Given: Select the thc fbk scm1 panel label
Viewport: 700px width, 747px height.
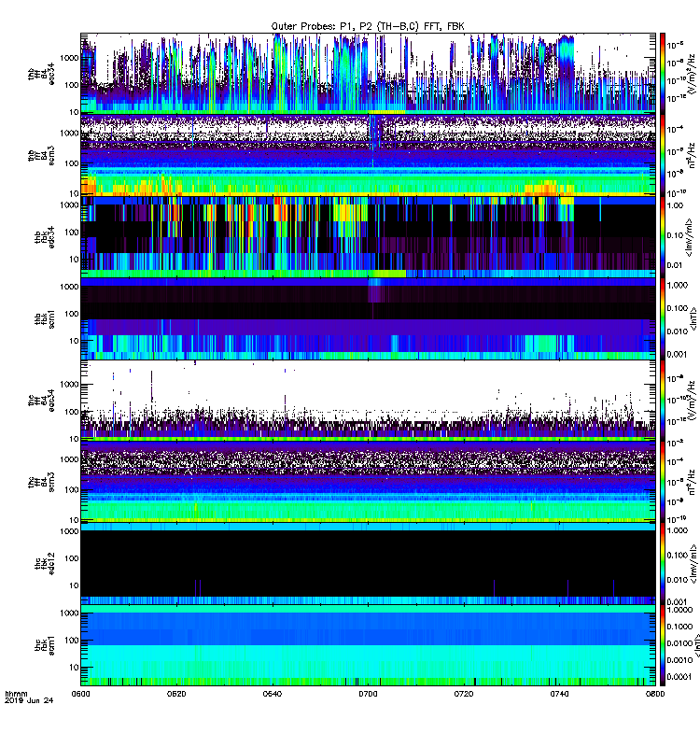Looking at the screenshot, I should 45,645.
